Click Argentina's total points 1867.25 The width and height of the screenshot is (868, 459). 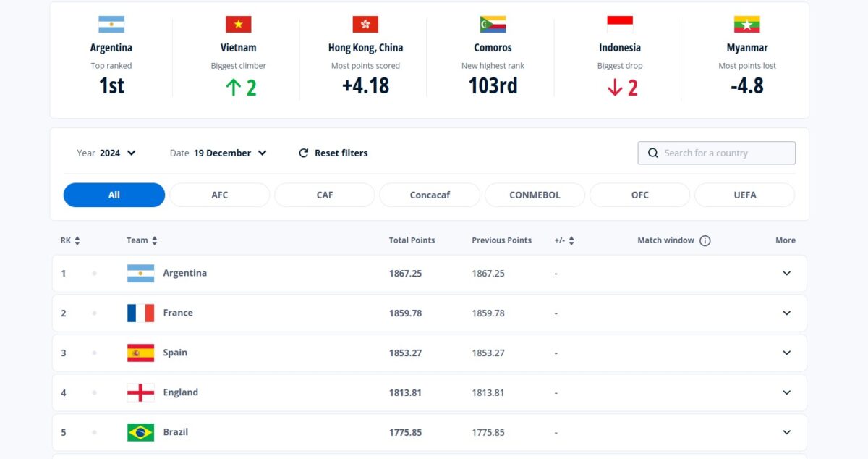click(x=405, y=274)
